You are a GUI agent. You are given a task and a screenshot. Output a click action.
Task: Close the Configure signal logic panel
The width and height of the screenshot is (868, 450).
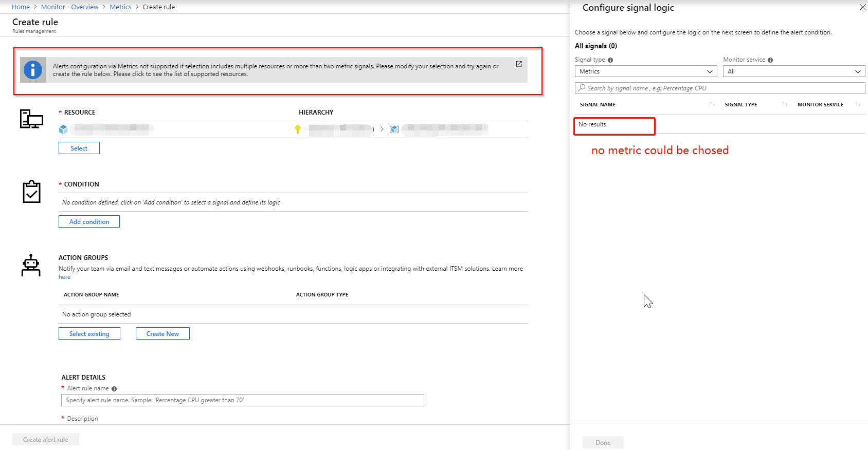click(862, 7)
